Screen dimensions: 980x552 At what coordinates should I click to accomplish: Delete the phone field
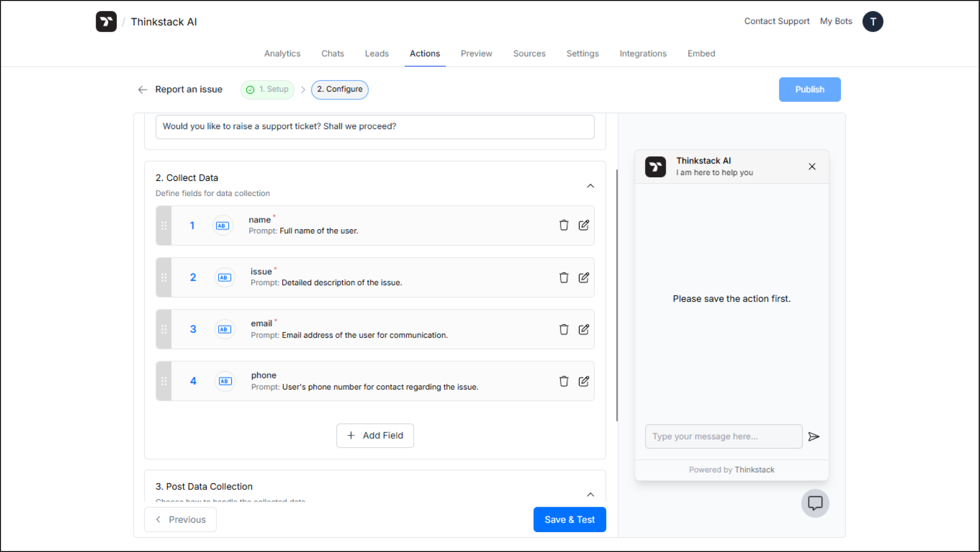tap(563, 381)
